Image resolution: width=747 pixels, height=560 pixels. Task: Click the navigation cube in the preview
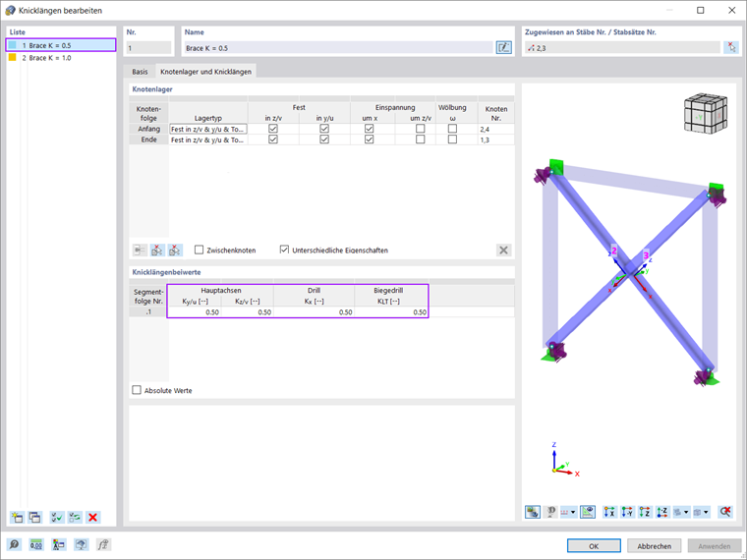(706, 113)
